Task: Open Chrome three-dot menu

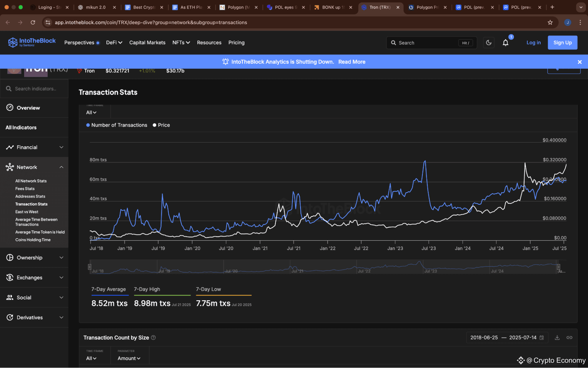Action: pos(580,22)
